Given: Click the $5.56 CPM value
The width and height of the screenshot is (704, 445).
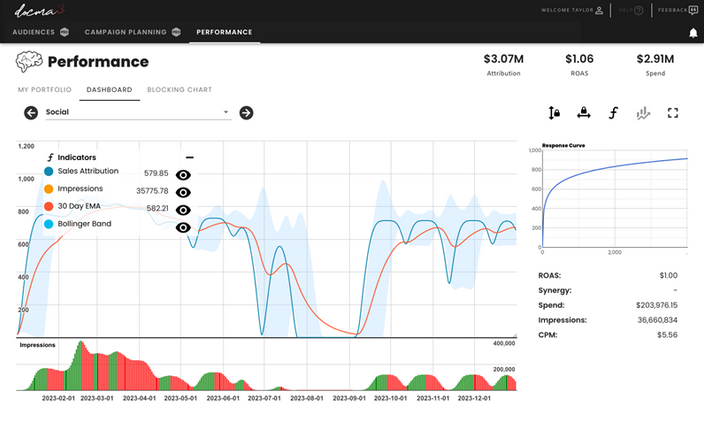Looking at the screenshot, I should pyautogui.click(x=667, y=335).
